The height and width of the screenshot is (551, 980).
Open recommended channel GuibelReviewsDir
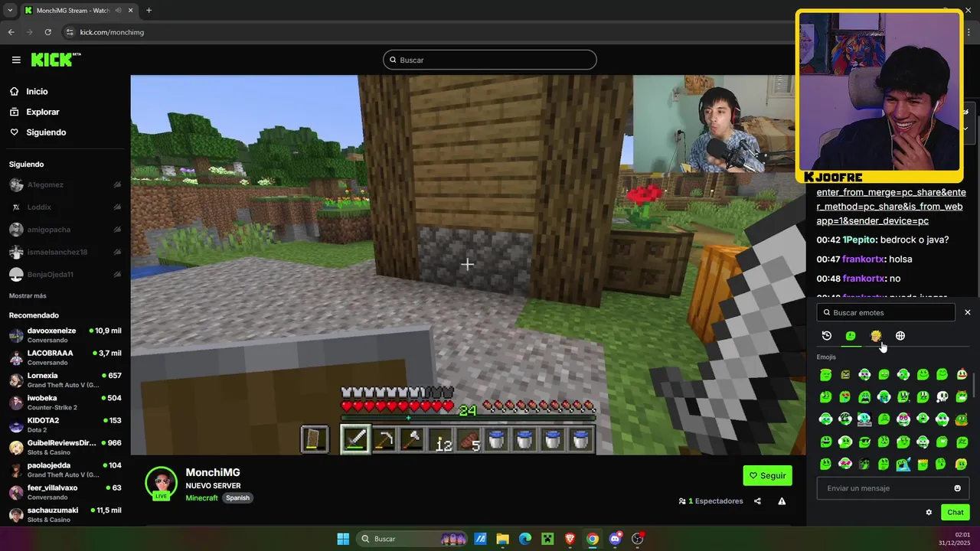click(x=65, y=447)
